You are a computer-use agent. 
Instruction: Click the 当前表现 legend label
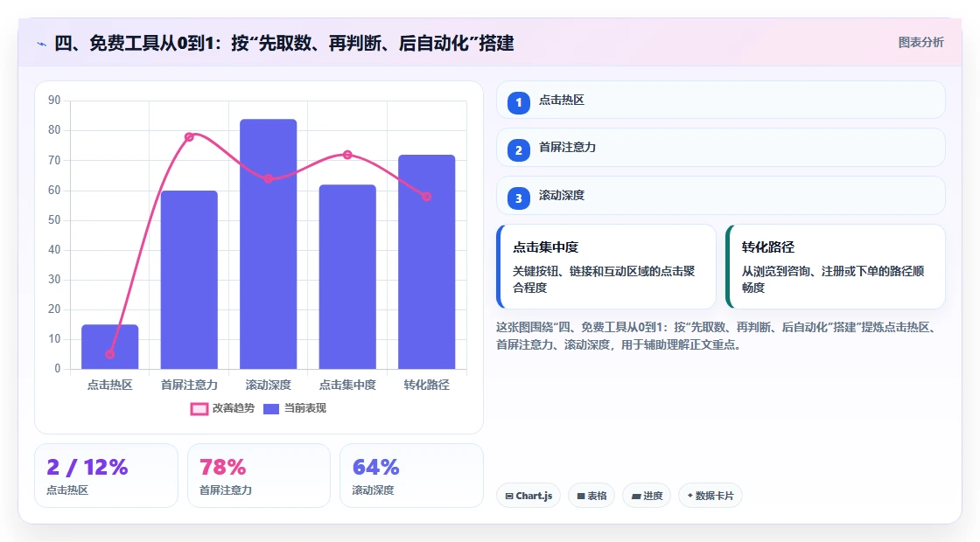(x=305, y=408)
